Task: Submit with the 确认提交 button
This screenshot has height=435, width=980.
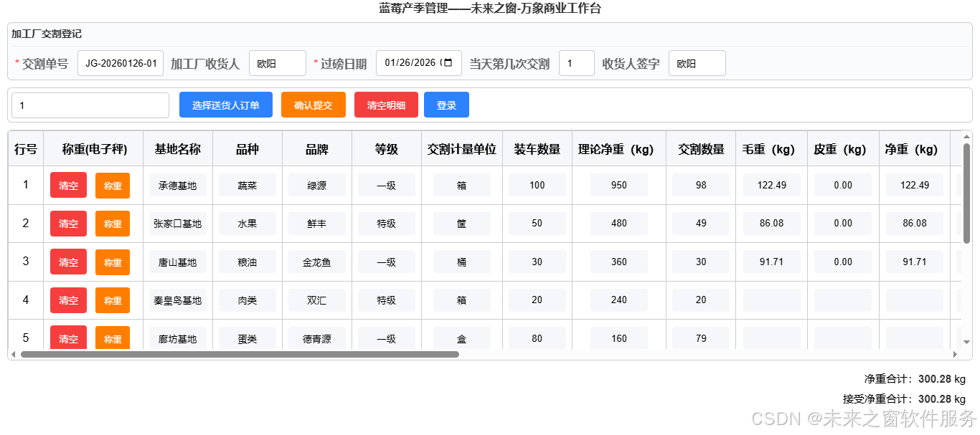Action: point(314,105)
